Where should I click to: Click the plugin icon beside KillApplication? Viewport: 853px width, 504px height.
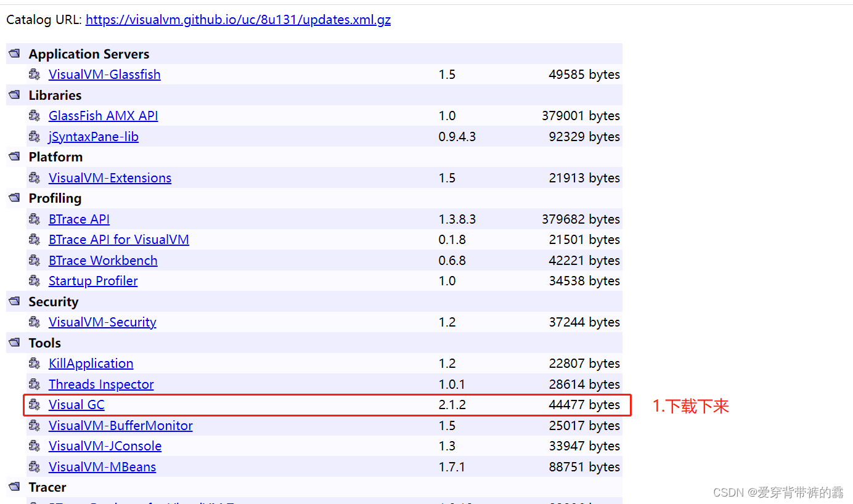[35, 364]
